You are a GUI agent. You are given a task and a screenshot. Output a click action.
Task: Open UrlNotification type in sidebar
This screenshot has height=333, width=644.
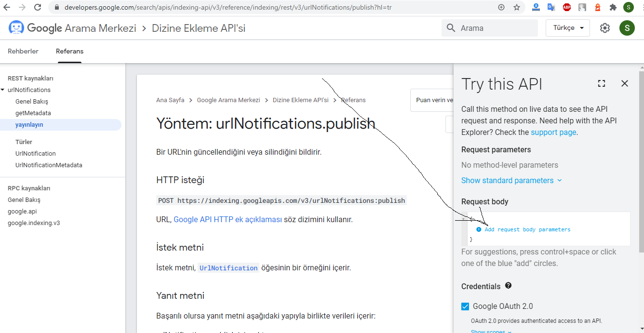point(36,154)
